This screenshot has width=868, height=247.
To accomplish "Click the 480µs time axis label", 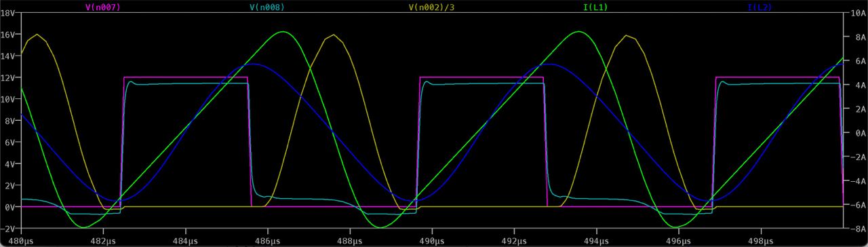I will coord(20,240).
